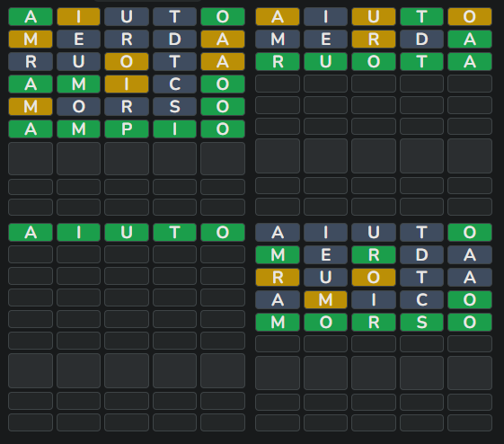Click gray C tile of AMICO, top-left board
Image resolution: width=504 pixels, height=444 pixels.
coord(174,84)
